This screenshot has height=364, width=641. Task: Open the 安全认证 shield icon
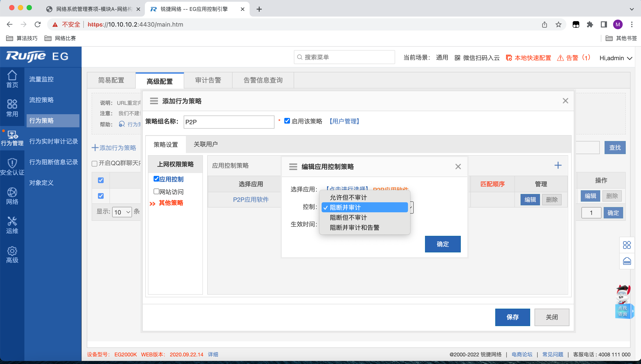point(12,167)
